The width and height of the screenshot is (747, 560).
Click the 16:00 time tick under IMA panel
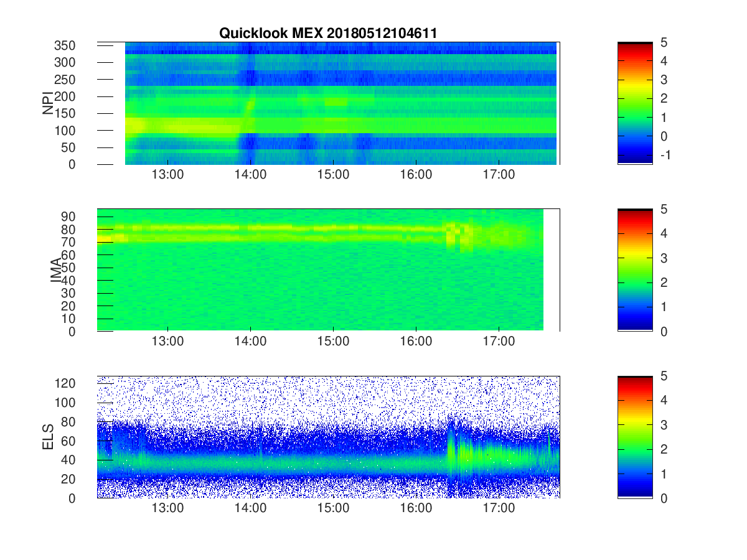(x=416, y=342)
